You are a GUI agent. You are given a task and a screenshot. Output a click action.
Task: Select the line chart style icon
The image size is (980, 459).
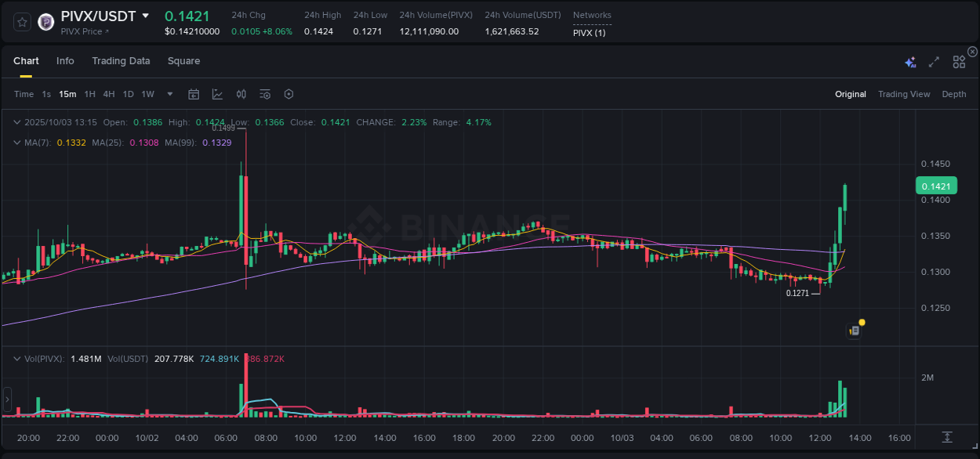tap(217, 94)
